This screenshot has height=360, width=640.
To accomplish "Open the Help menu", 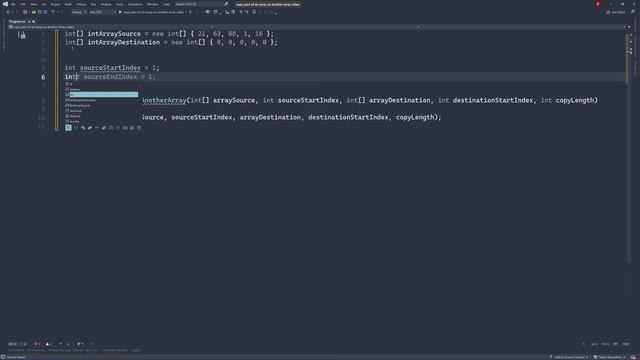I will [167, 4].
